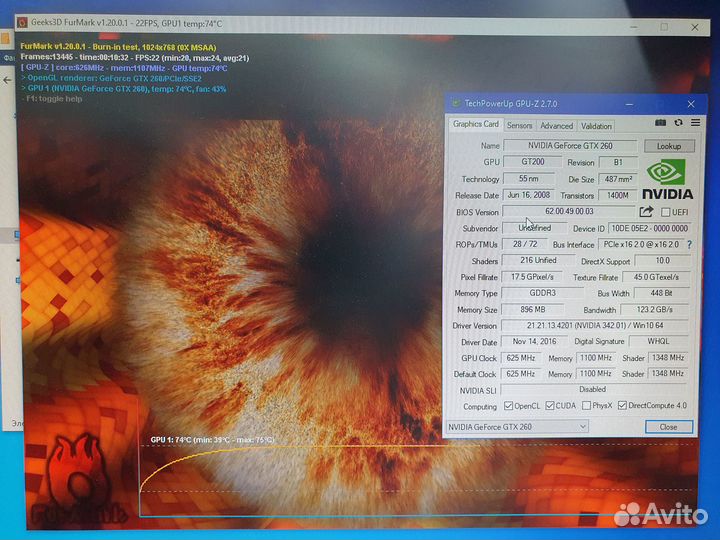
Task: Click the Pixel Fillrate value 17.5 GPixel/s
Action: pos(532,277)
